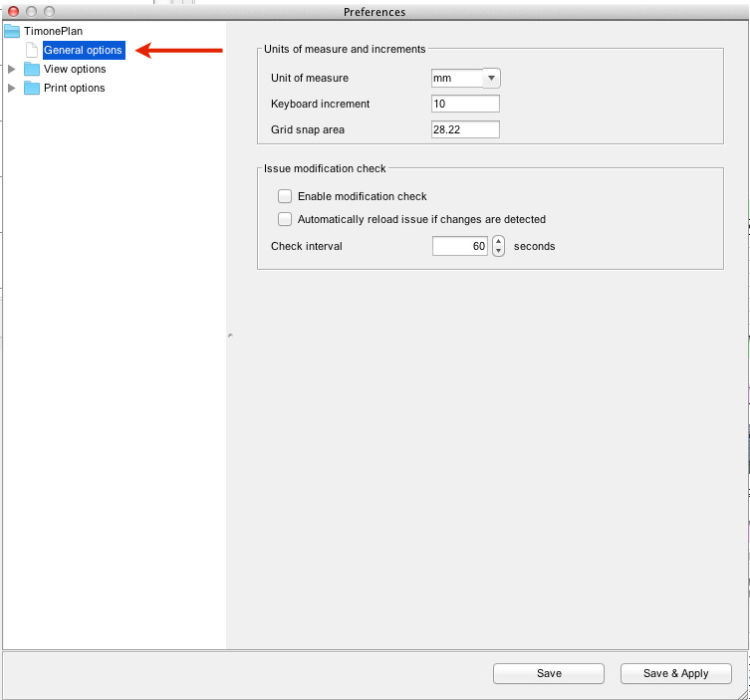The image size is (750, 700).
Task: Select the TimonePlan root tree item
Action: (53, 31)
